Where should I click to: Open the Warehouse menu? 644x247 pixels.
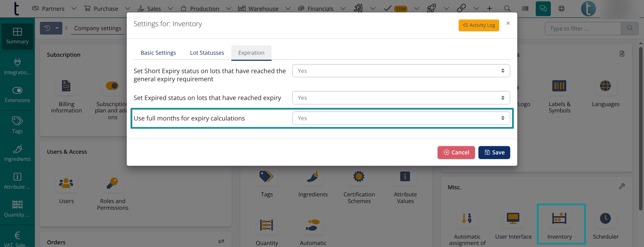[x=258, y=8]
